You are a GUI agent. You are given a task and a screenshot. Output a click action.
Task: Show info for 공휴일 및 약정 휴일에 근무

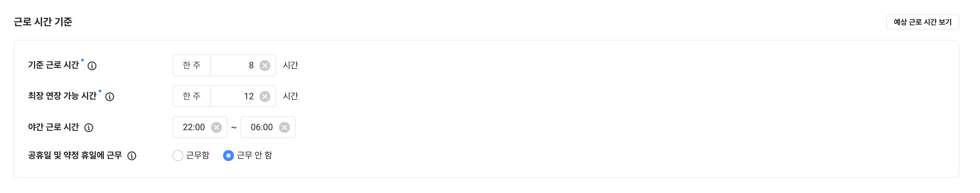(132, 156)
